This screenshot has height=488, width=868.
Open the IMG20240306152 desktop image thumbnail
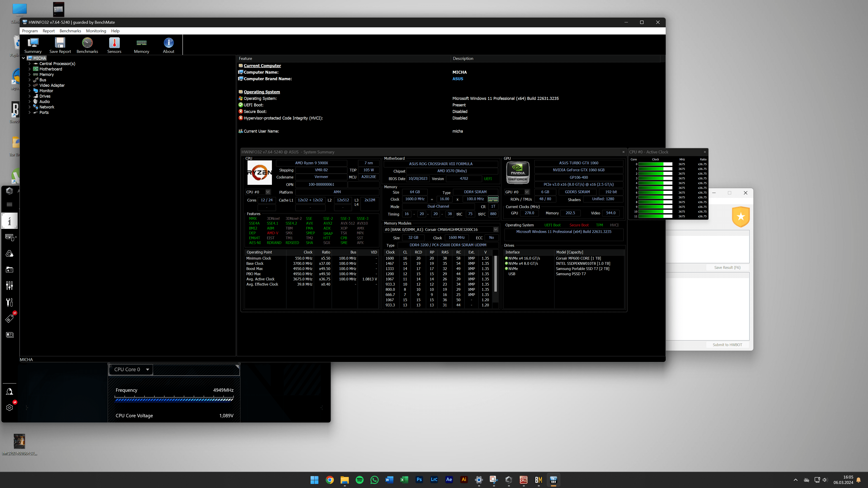tap(19, 441)
